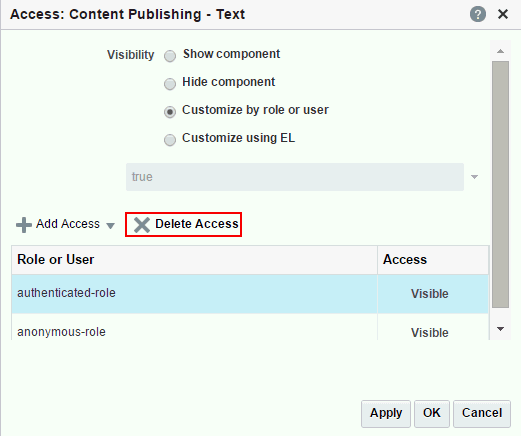The height and width of the screenshot is (436, 521).
Task: Click the Apply button
Action: (x=386, y=413)
